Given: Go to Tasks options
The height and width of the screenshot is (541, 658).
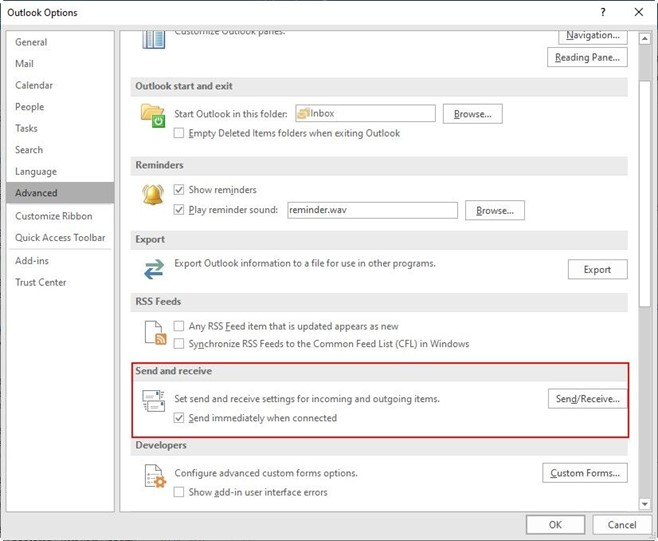Looking at the screenshot, I should pyautogui.click(x=60, y=128).
